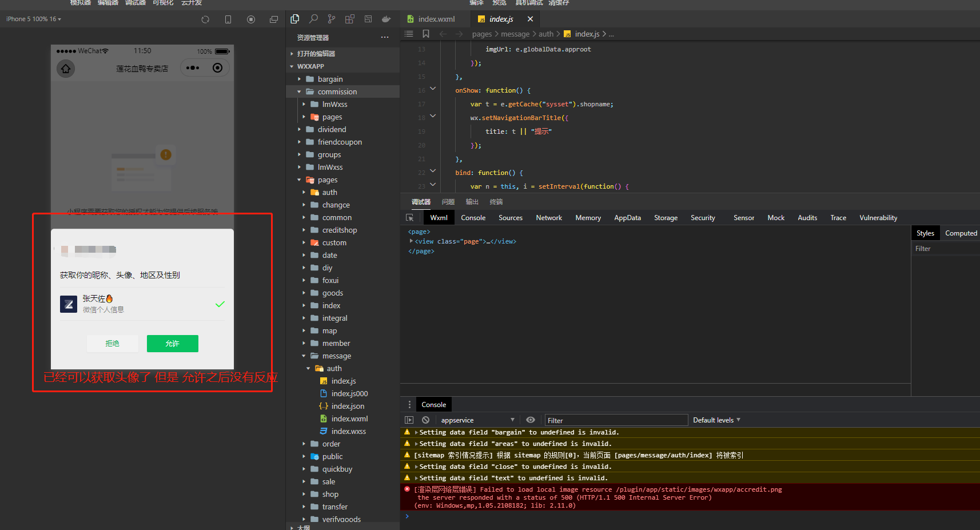Toggle the console sidebar panel icon
This screenshot has height=530, width=980.
[409, 420]
